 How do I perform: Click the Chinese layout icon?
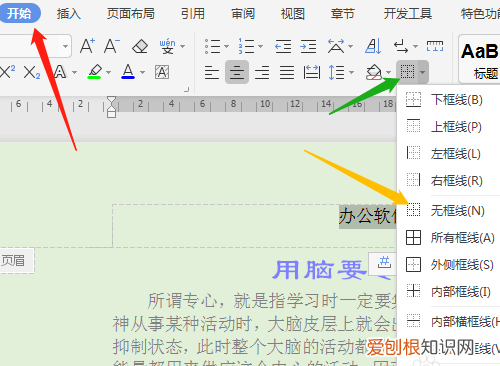336,46
